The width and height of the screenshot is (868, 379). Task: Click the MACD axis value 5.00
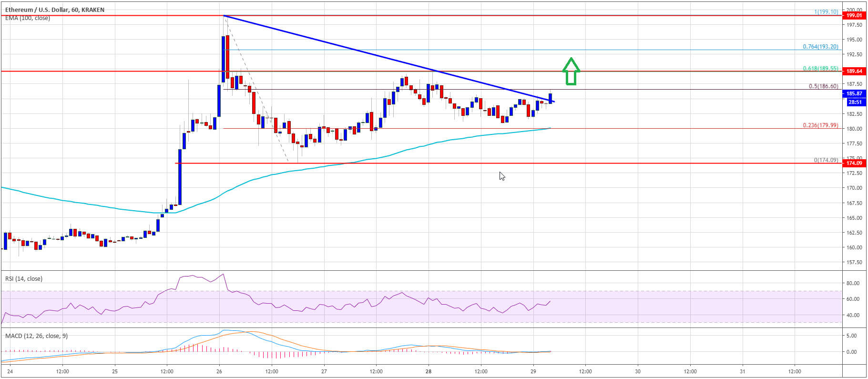coord(851,336)
